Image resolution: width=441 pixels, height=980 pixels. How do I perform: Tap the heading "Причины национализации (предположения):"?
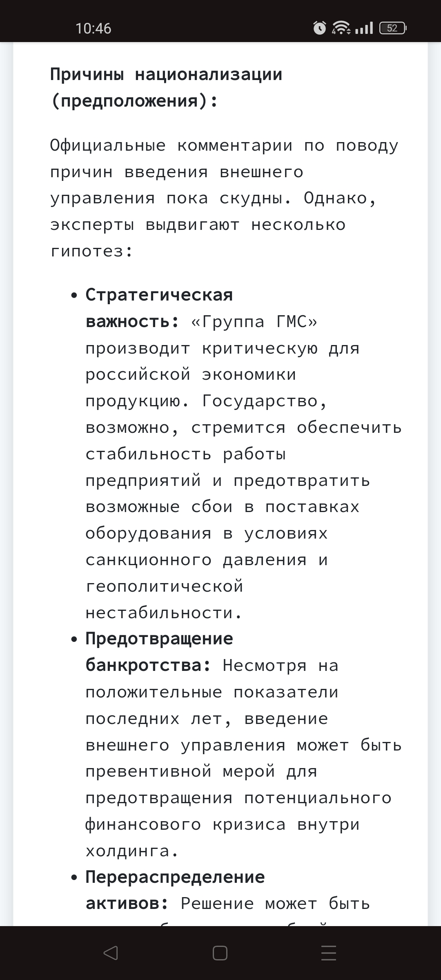[x=166, y=87]
